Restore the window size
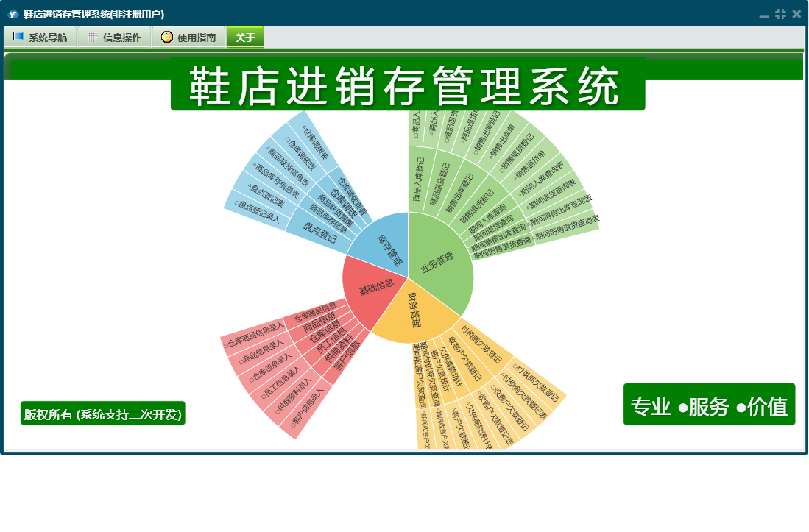 (780, 14)
